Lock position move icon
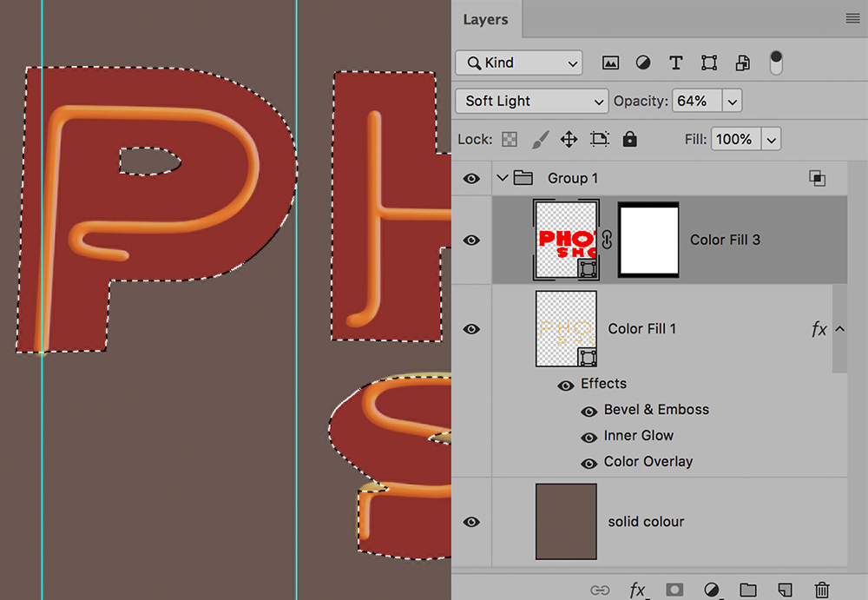 (569, 139)
